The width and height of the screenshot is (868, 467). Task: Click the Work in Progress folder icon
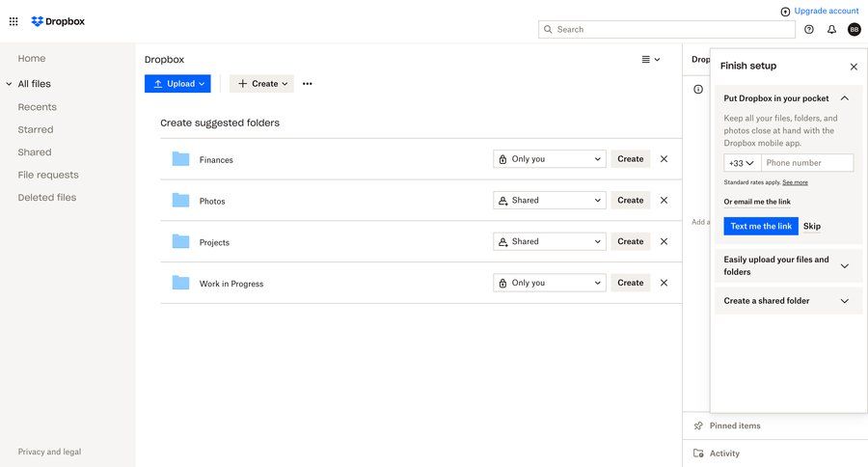[180, 283]
